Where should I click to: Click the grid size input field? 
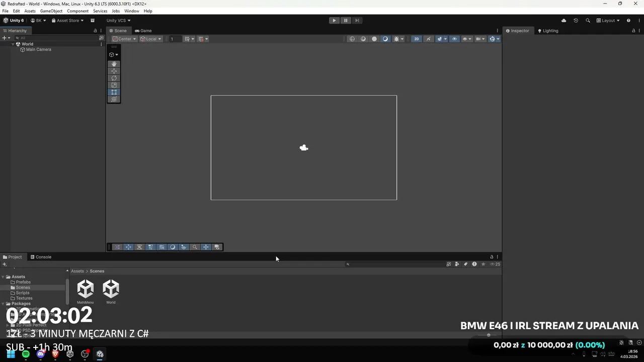(175, 39)
